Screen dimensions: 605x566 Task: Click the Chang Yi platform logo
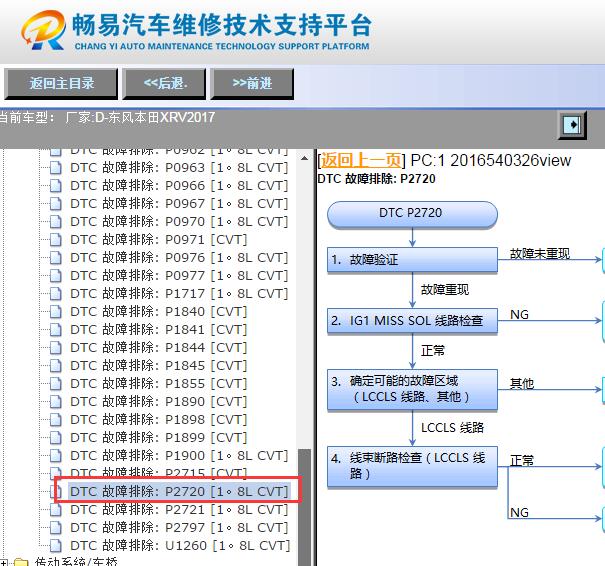point(43,30)
